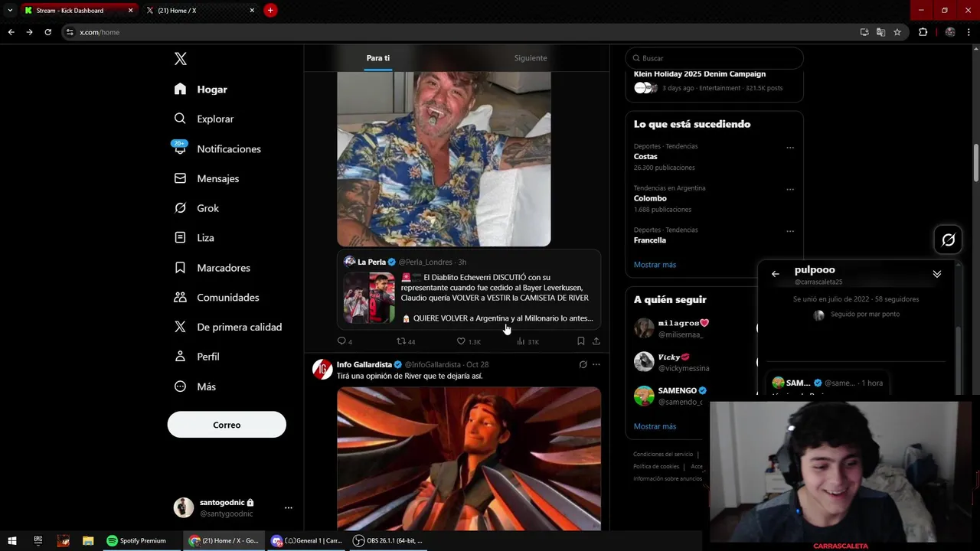Image resolution: width=980 pixels, height=551 pixels.
Task: Open the tattooed man photo
Action: coord(444,159)
